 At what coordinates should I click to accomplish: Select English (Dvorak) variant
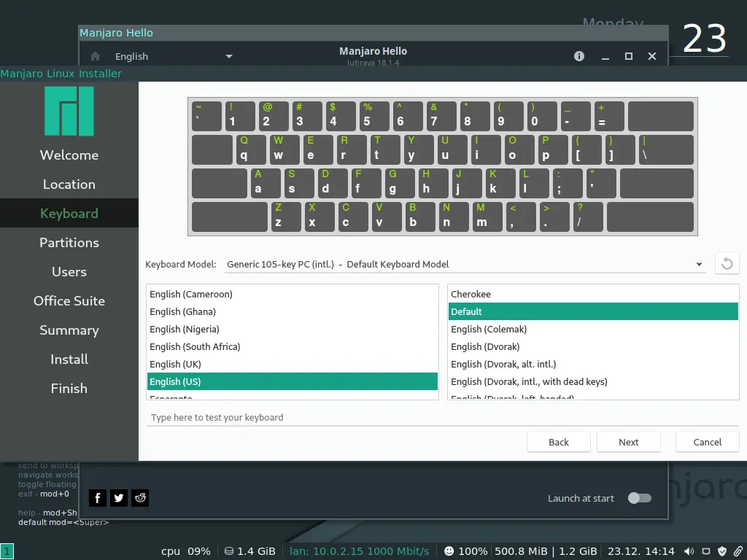[593, 346]
